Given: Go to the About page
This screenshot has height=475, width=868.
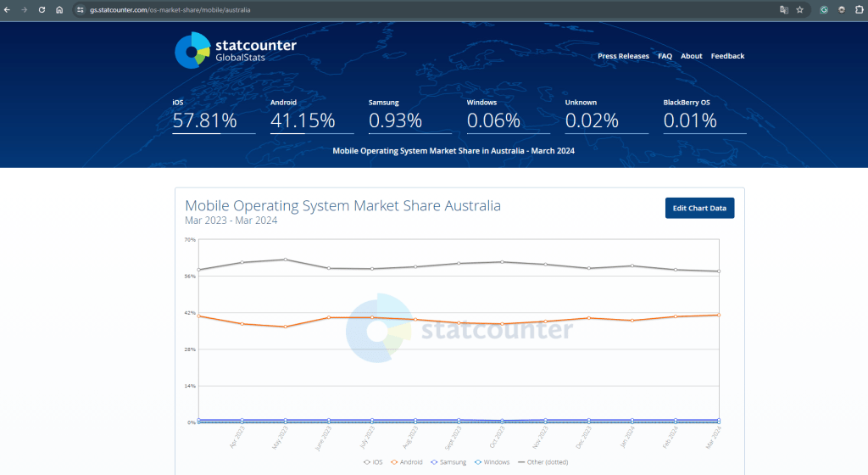Looking at the screenshot, I should click(x=691, y=56).
